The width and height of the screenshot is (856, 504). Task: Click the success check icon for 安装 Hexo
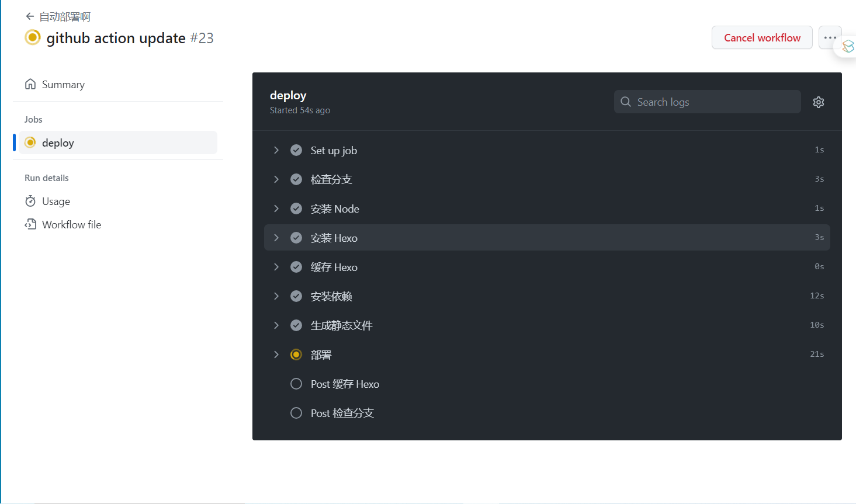pyautogui.click(x=296, y=238)
